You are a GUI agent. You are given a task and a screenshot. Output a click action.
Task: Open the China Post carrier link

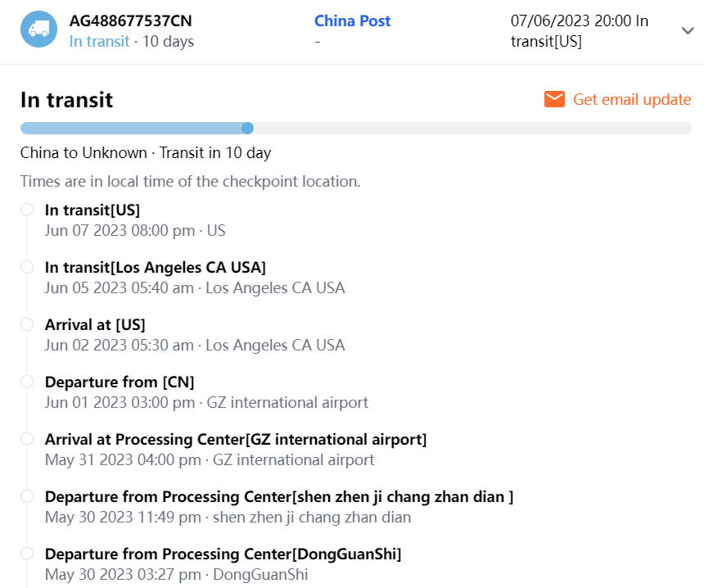tap(352, 20)
